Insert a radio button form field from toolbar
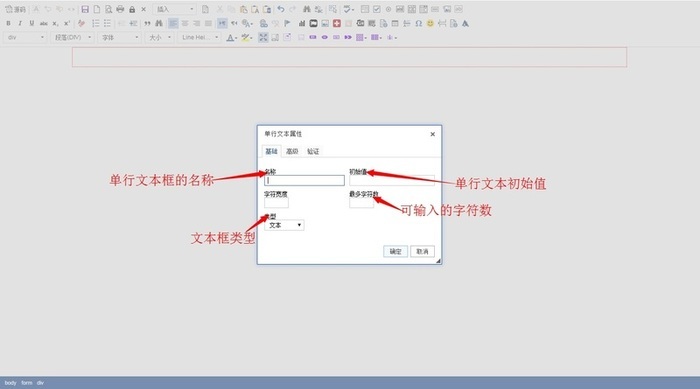Viewport: 700px width, 389px height. pos(388,9)
